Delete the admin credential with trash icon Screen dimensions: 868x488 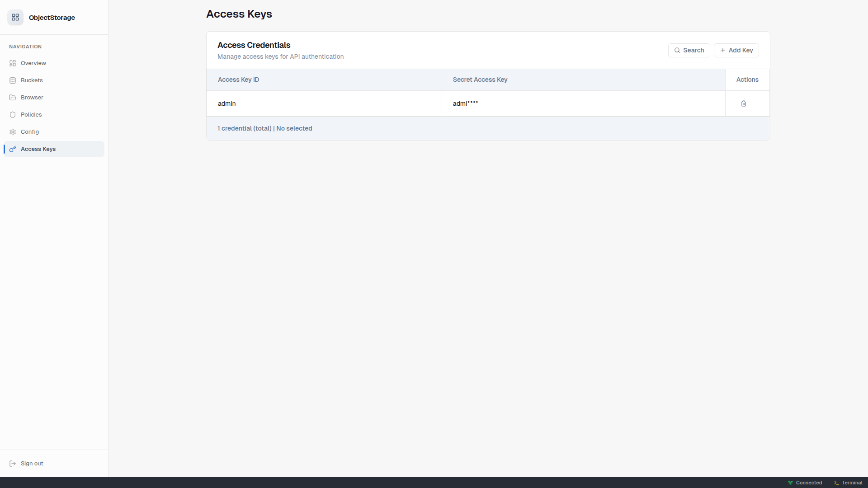pyautogui.click(x=744, y=103)
